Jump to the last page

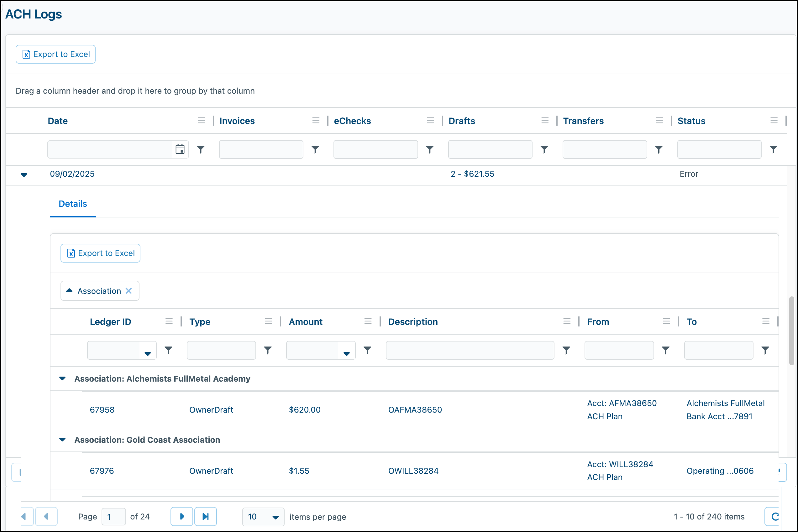pos(205,516)
